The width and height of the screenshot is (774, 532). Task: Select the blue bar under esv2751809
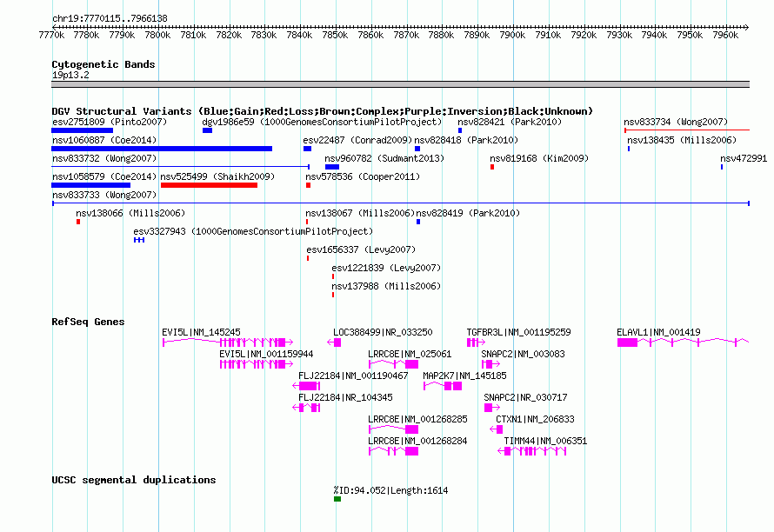coord(82,130)
